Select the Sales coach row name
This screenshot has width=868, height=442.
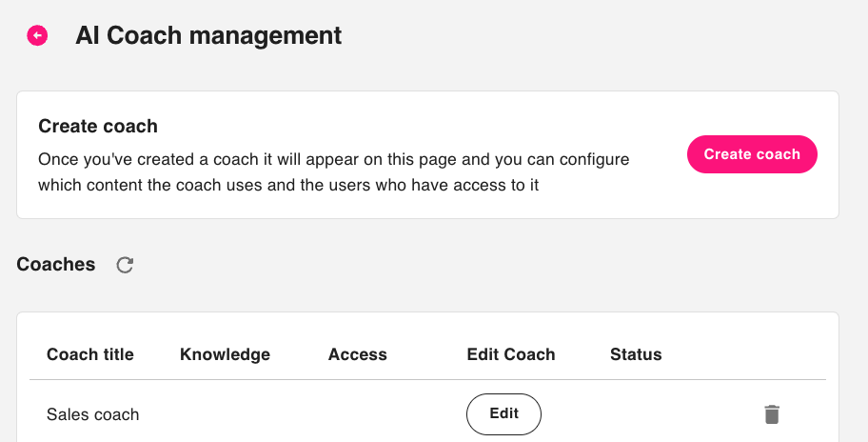(92, 414)
